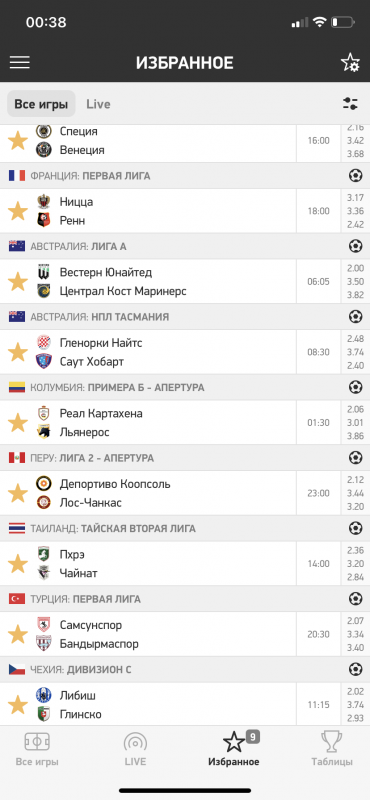Image resolution: width=370 pixels, height=800 pixels.
Task: Go to Все игры in bottom navigation
Action: click(37, 748)
